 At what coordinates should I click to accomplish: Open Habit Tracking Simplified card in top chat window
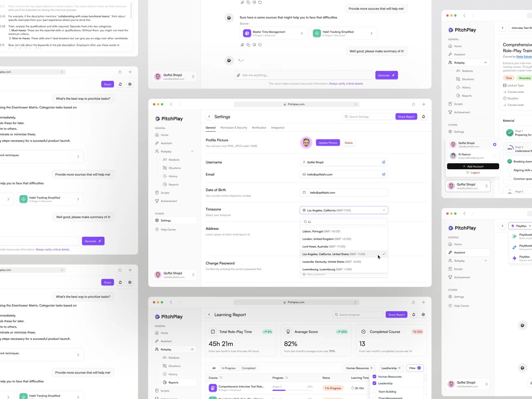[x=343, y=33]
